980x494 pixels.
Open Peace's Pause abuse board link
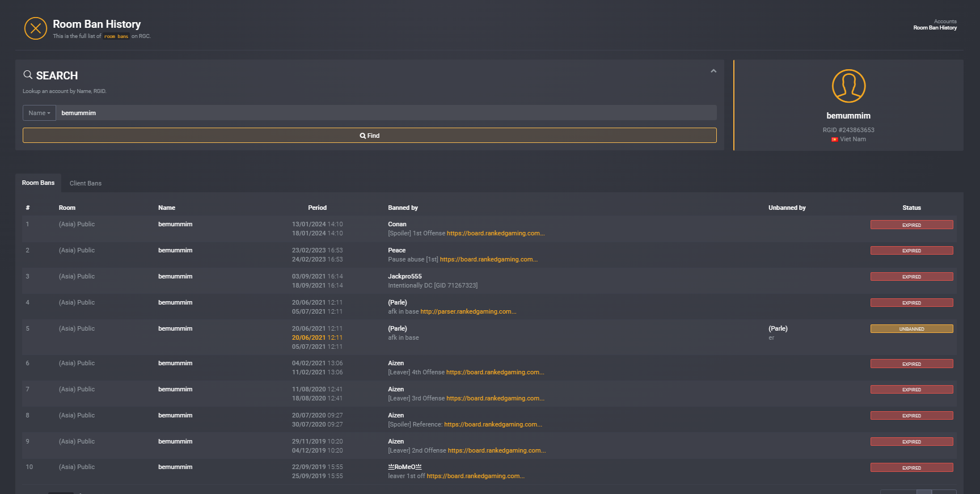tap(489, 260)
